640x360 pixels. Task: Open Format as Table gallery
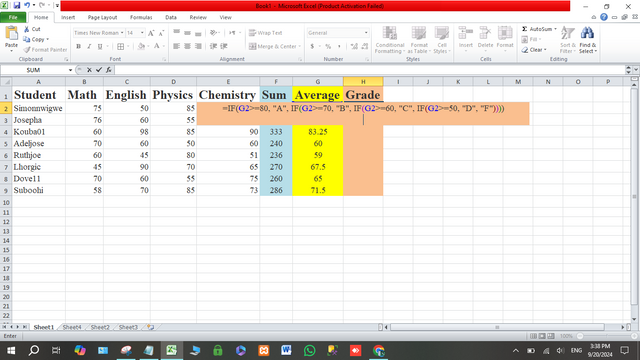pyautogui.click(x=419, y=40)
